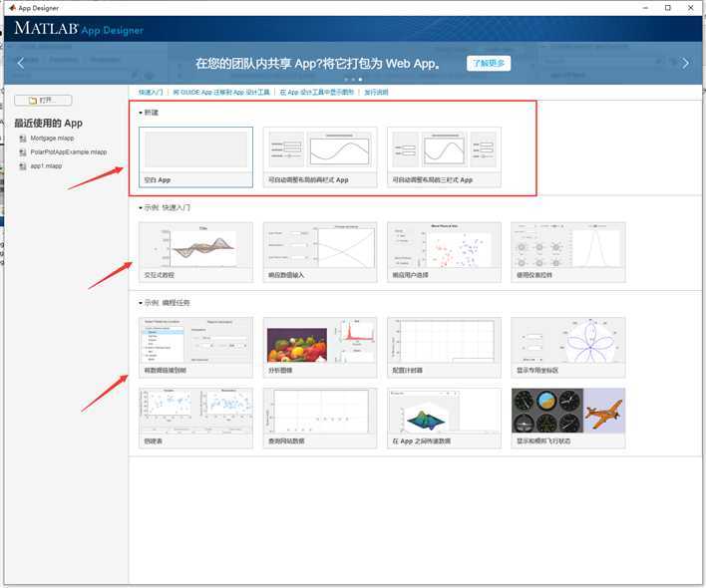Open 显示和模拟飞行状态 airplane example
706x588 pixels.
point(568,417)
